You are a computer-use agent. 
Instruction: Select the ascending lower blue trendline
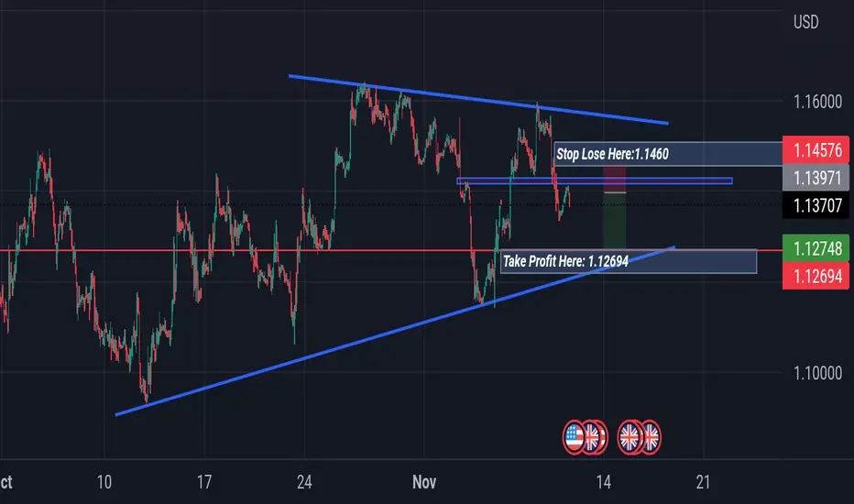pyautogui.click(x=395, y=331)
